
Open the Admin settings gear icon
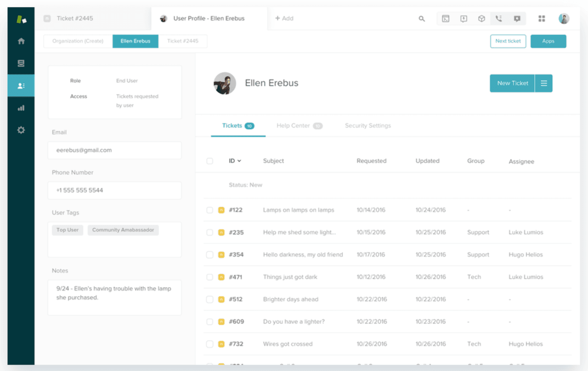(x=21, y=130)
